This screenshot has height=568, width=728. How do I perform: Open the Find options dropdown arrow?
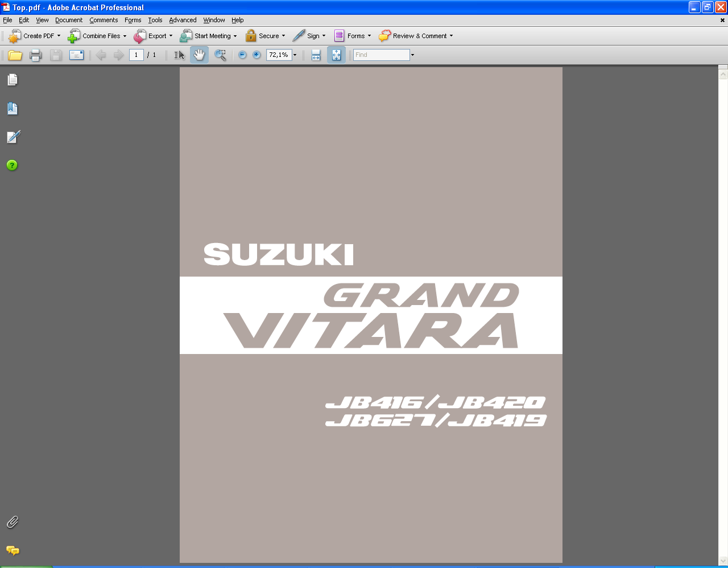click(x=412, y=55)
